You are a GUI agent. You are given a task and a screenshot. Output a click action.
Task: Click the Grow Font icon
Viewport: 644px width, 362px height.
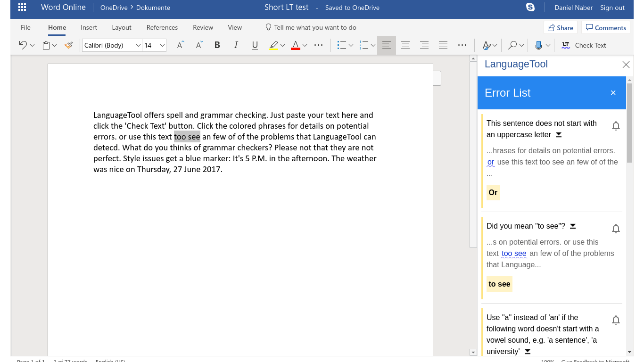coord(180,45)
